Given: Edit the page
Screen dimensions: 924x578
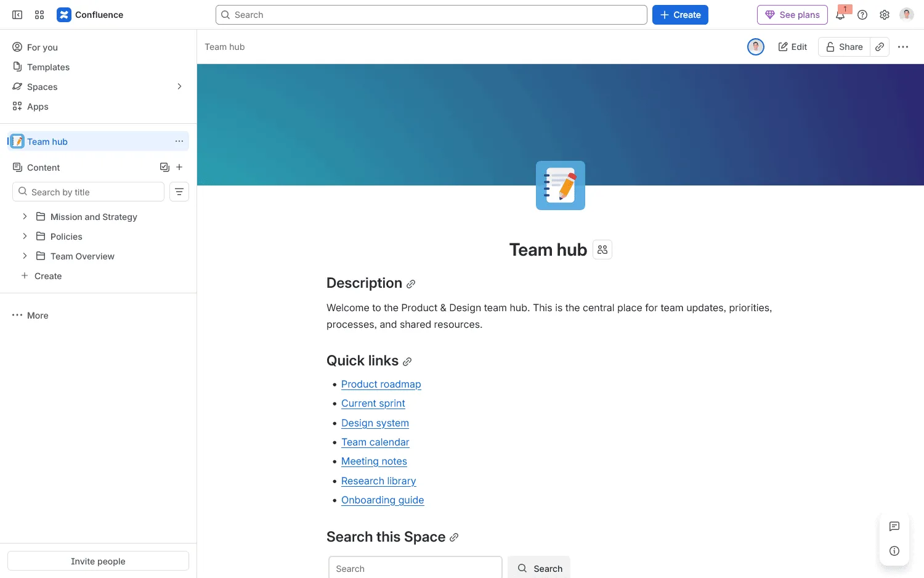Looking at the screenshot, I should coord(793,47).
